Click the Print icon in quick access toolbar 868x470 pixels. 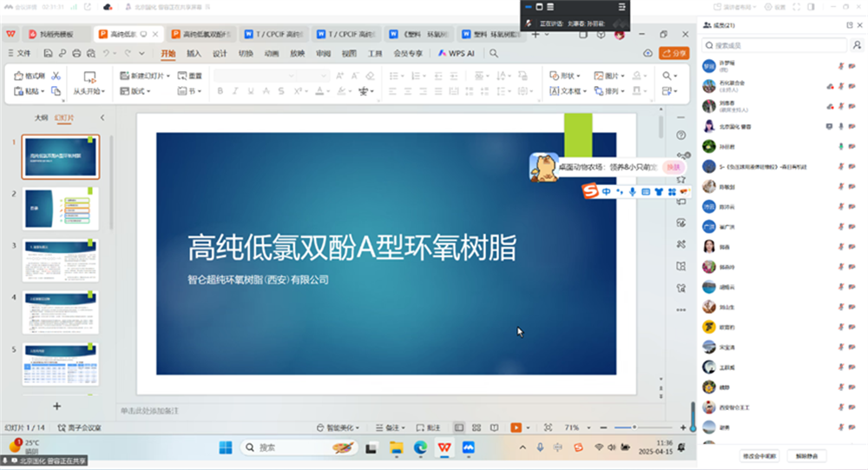[x=77, y=54]
